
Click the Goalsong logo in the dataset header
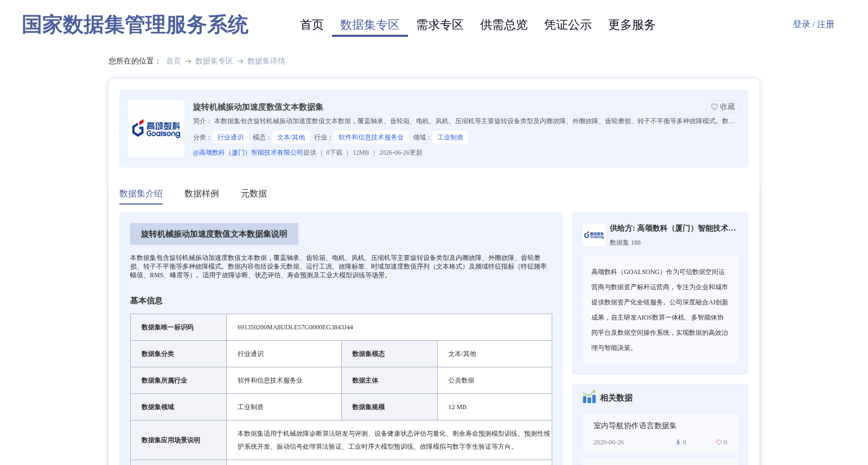(156, 129)
